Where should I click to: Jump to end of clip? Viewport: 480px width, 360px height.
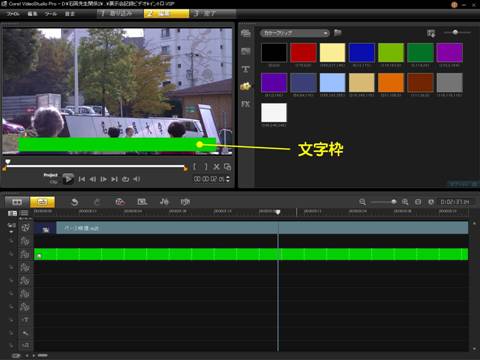pyautogui.click(x=114, y=179)
